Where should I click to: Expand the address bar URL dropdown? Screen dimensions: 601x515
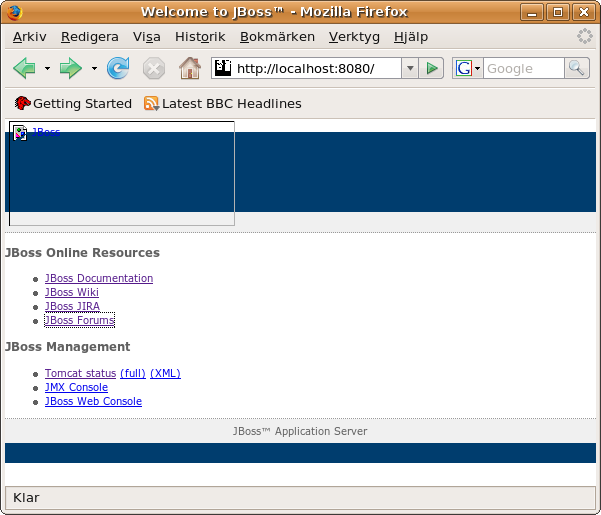410,68
